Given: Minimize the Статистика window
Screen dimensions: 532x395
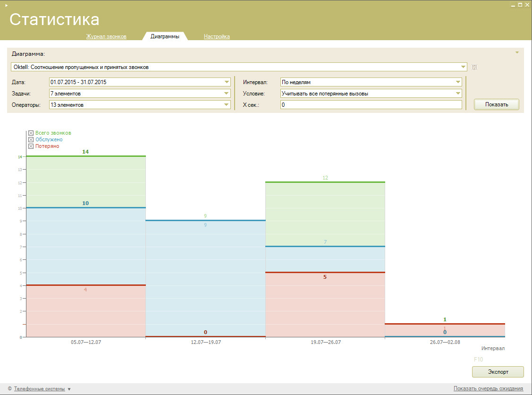Looking at the screenshot, I should coord(513,5).
